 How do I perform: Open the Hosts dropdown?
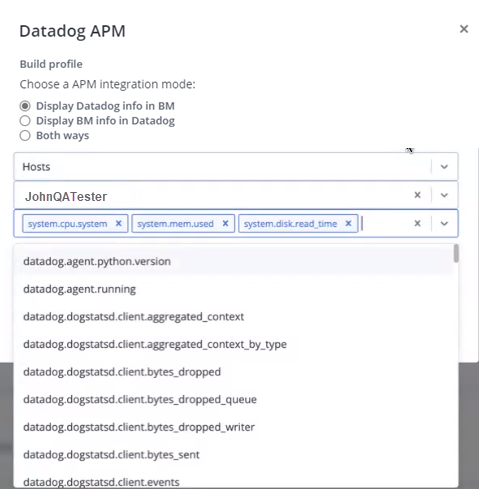236,167
